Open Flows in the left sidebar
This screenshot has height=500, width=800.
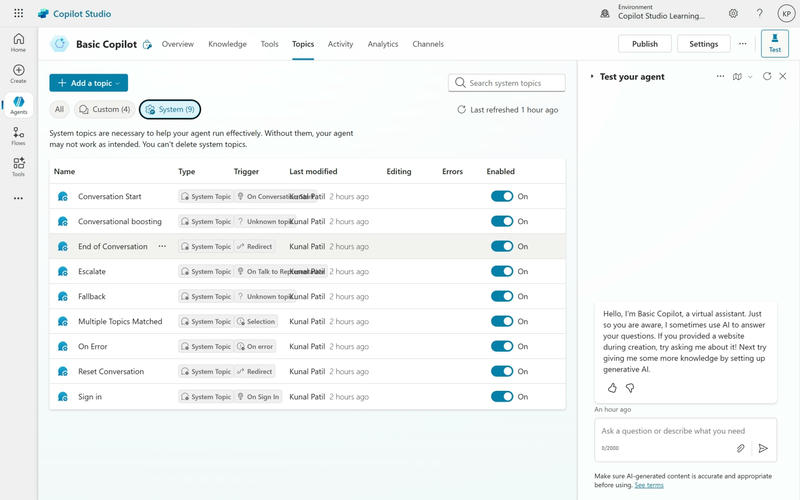(x=18, y=137)
